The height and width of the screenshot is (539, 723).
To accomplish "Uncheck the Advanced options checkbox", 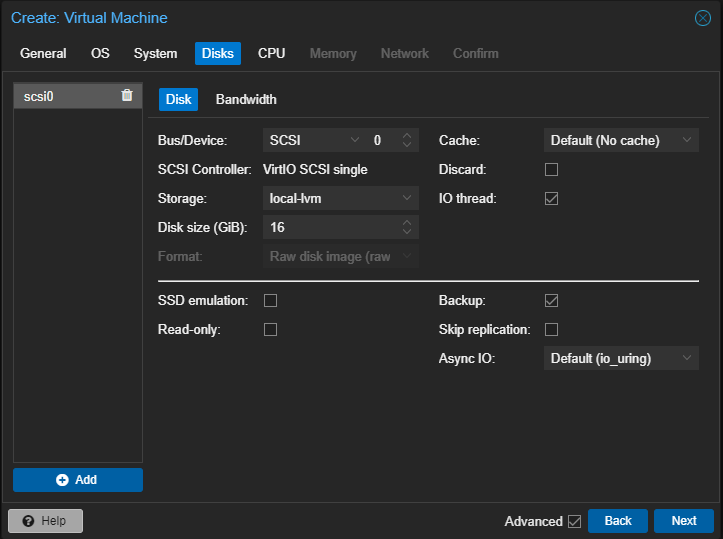I will point(574,521).
